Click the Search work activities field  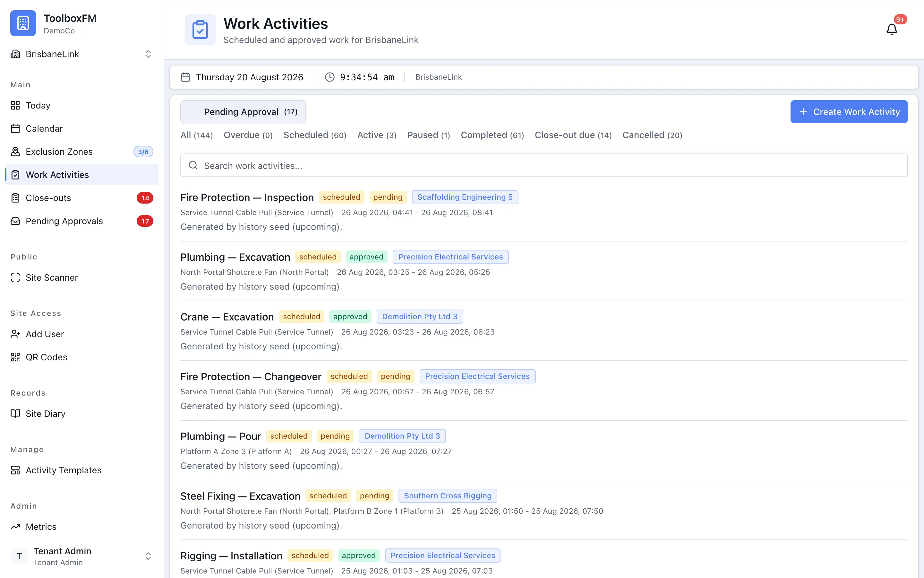coord(544,165)
